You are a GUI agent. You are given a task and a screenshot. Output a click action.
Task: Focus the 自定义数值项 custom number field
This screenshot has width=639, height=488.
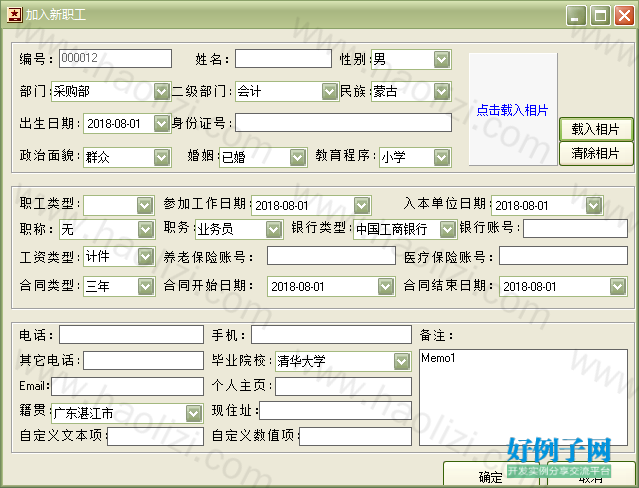(x=355, y=437)
